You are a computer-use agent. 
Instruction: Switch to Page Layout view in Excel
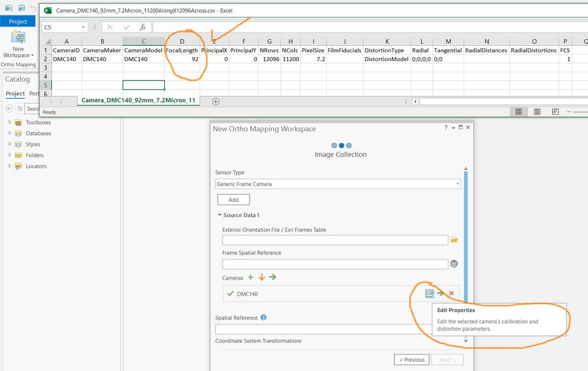(x=537, y=112)
